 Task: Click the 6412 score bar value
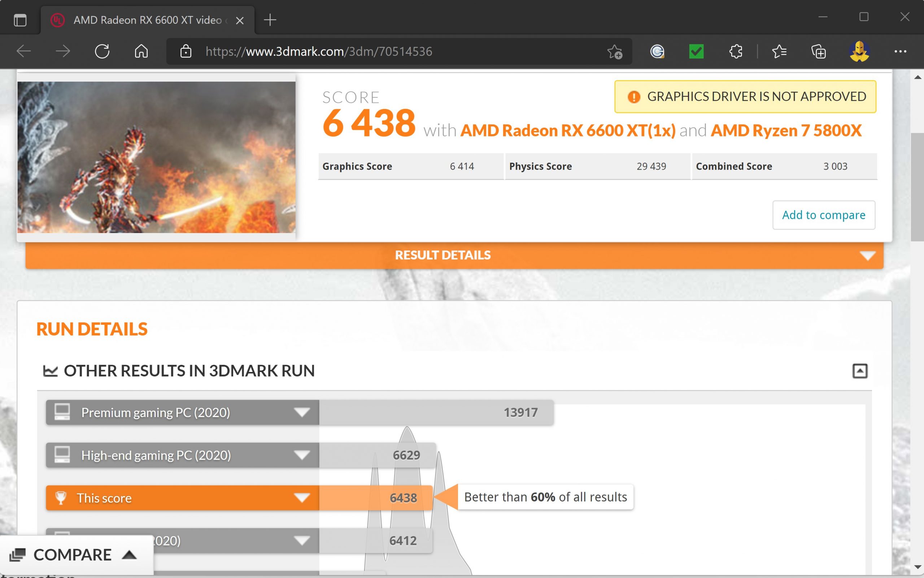point(403,540)
